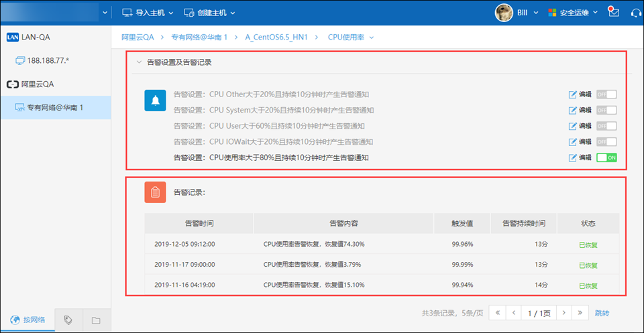
Task: Click the blue alarm bell icon
Action: point(156,101)
